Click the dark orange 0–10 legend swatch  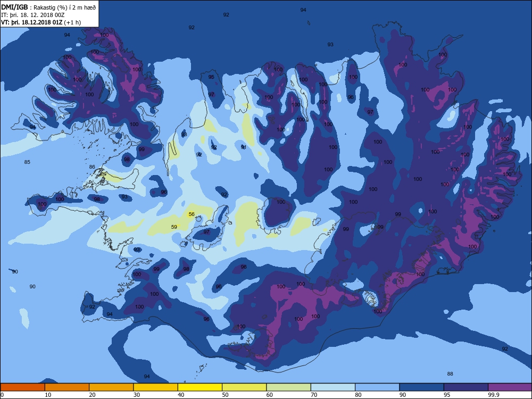tap(22, 387)
